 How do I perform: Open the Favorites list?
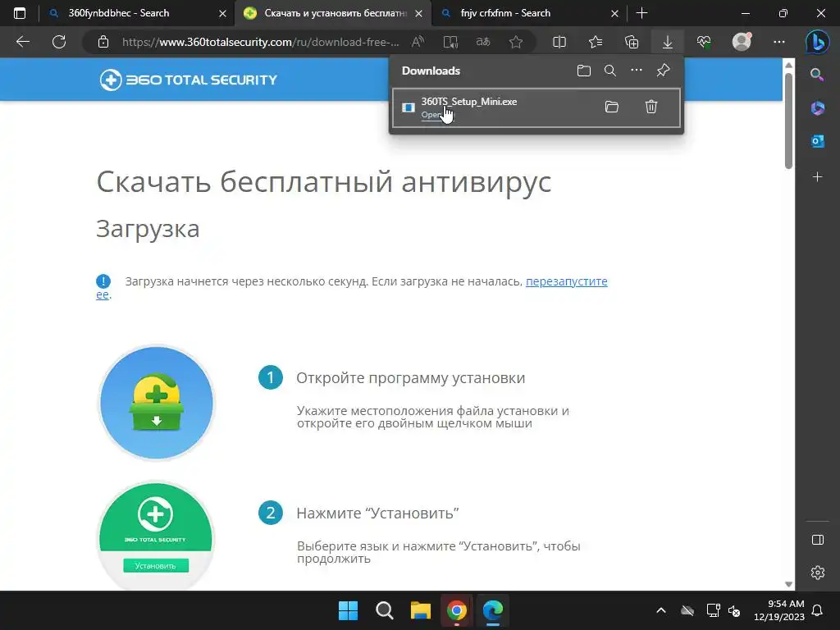point(596,42)
